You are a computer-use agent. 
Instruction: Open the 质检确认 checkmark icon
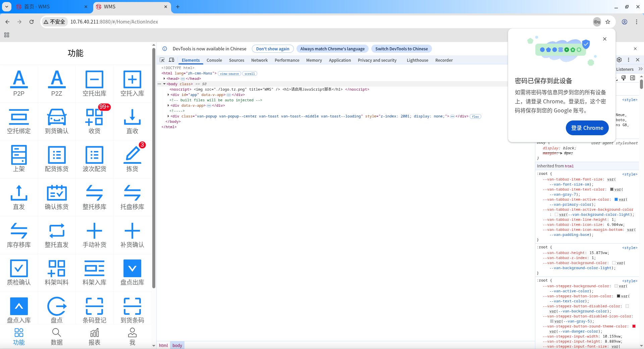19,268
